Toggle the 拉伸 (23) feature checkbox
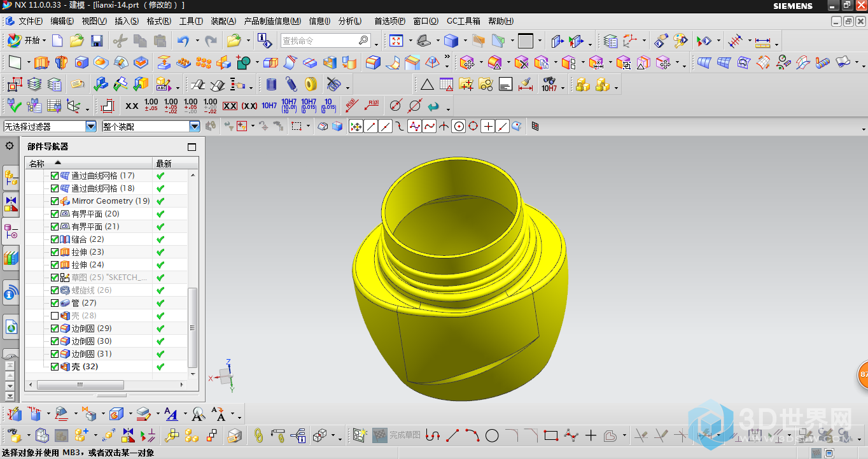This screenshot has width=868, height=459. pos(55,252)
